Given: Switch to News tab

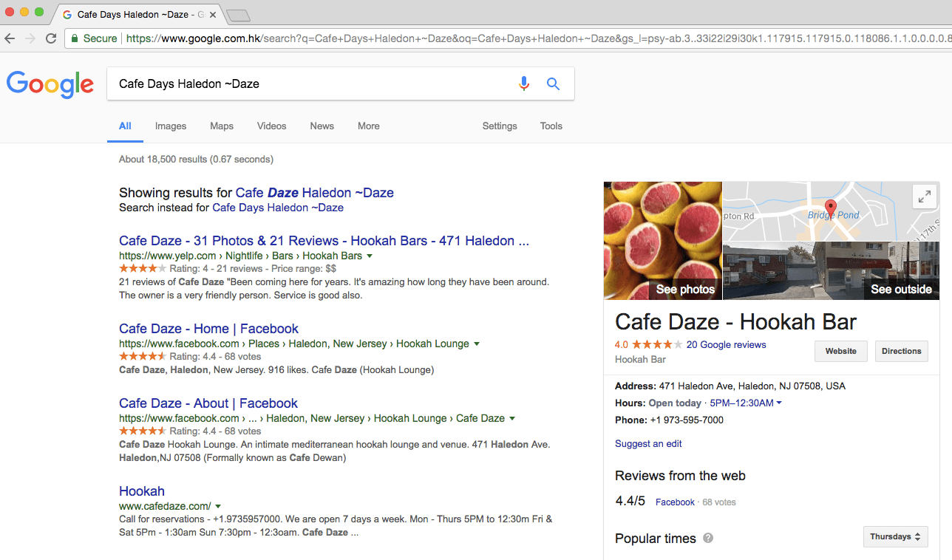Looking at the screenshot, I should pos(322,126).
